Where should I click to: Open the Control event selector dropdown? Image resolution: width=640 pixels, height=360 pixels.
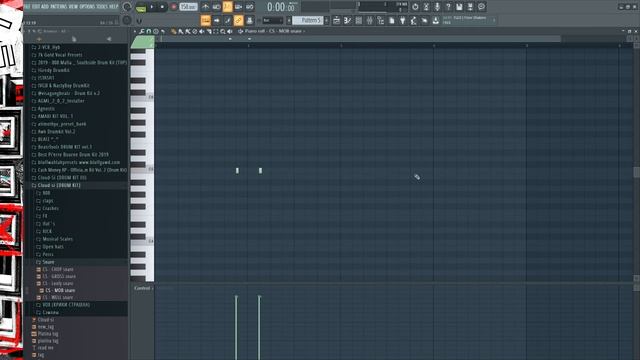pyautogui.click(x=143, y=288)
